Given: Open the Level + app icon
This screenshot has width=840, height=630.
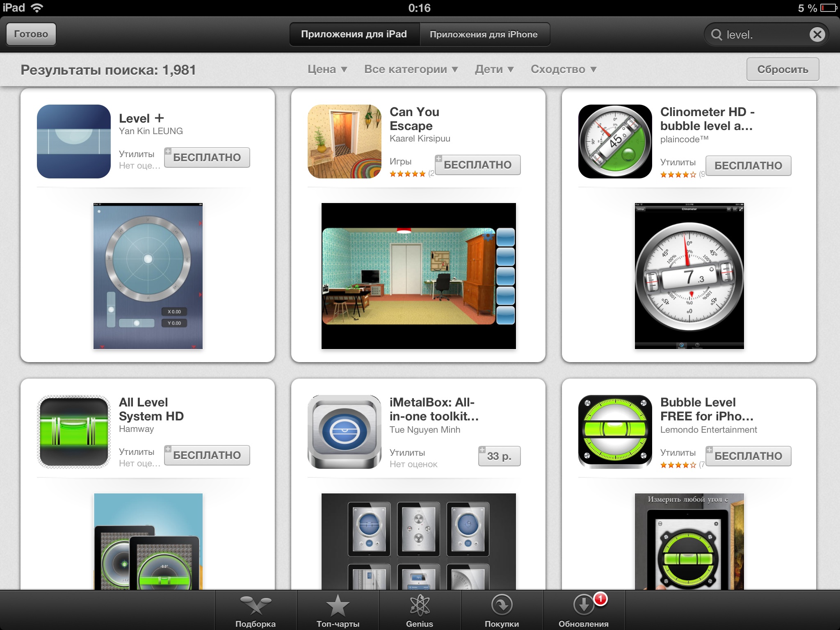Looking at the screenshot, I should click(74, 141).
